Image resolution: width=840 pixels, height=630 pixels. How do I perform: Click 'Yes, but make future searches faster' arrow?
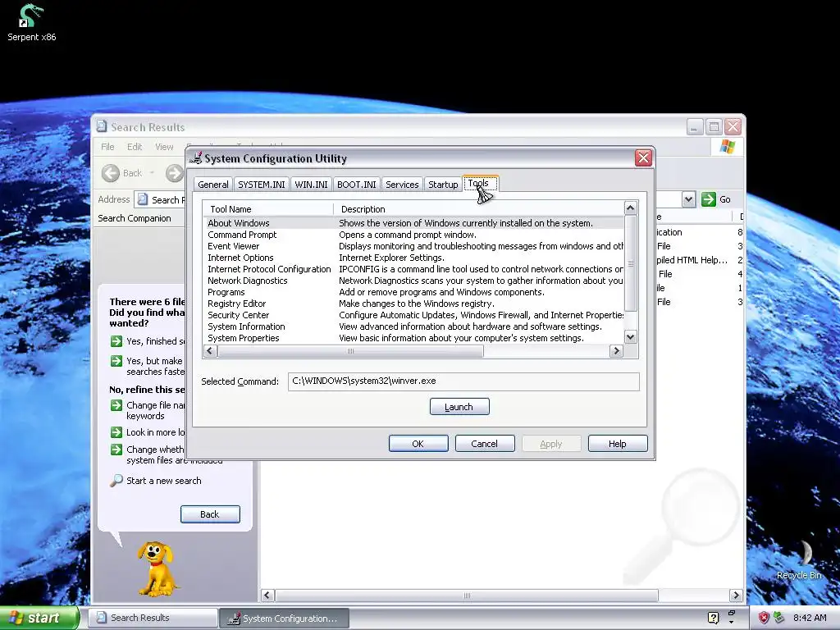coord(116,361)
